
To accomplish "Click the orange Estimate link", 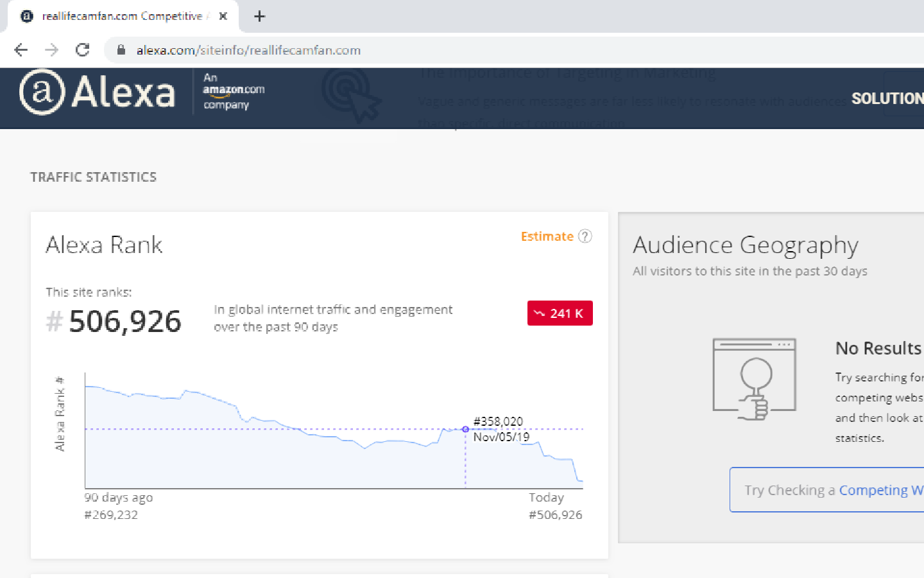I will [x=547, y=236].
